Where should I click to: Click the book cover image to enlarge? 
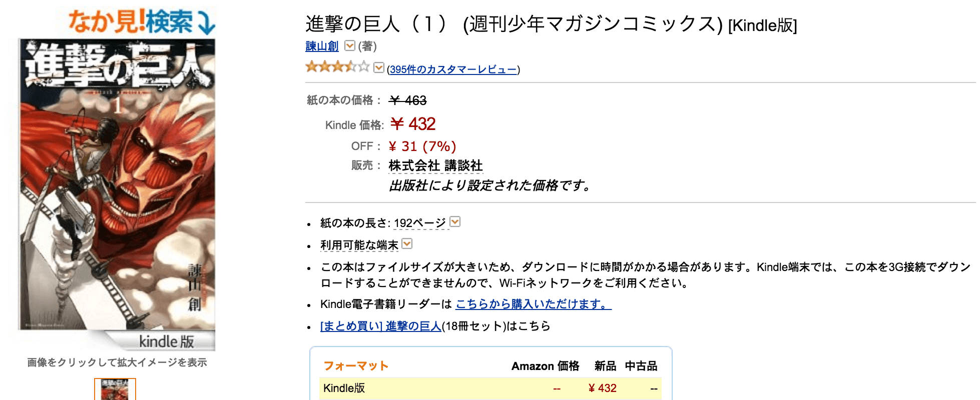point(117,190)
